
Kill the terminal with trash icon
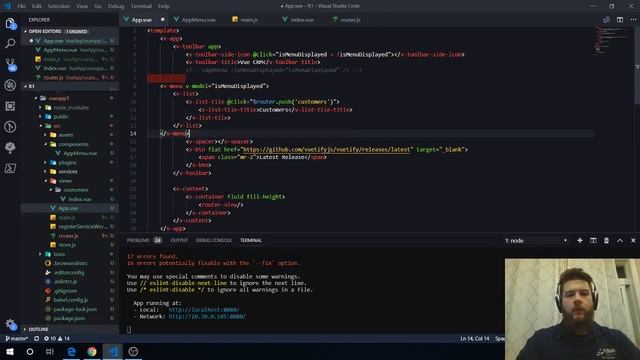[607, 240]
